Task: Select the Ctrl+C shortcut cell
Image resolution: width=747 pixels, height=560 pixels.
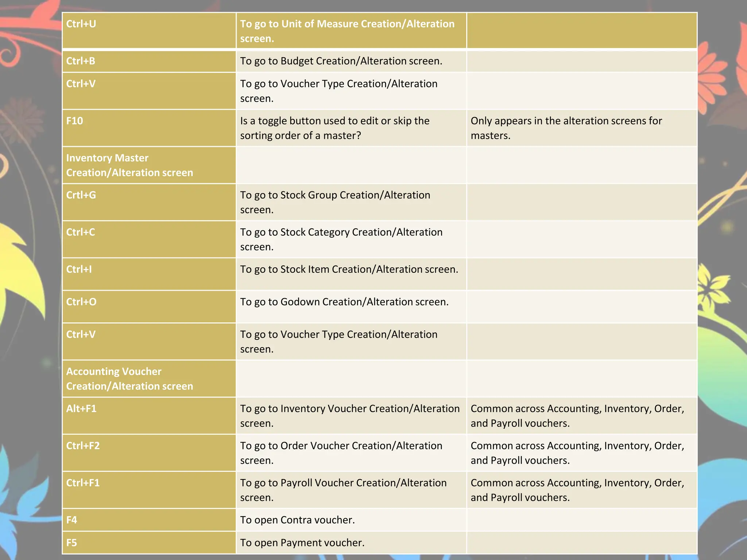Action: tap(81, 232)
